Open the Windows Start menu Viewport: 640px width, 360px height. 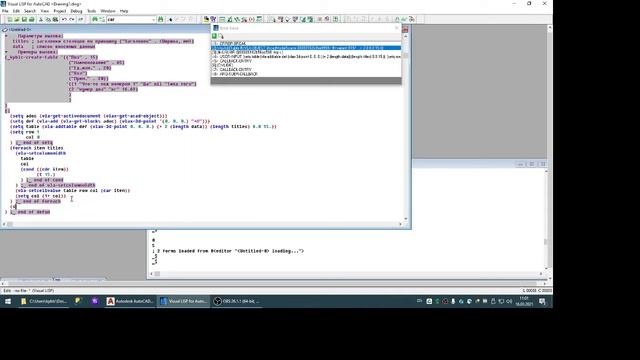coord(8,302)
